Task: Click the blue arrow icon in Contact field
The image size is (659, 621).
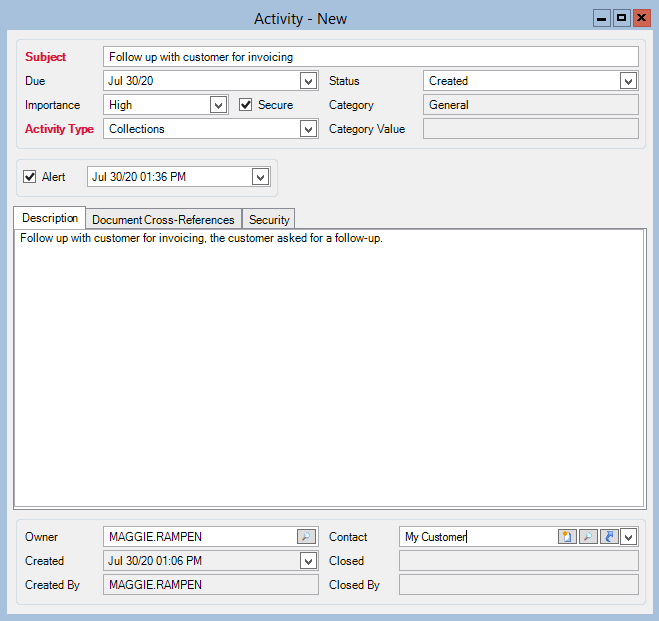Action: pos(608,537)
